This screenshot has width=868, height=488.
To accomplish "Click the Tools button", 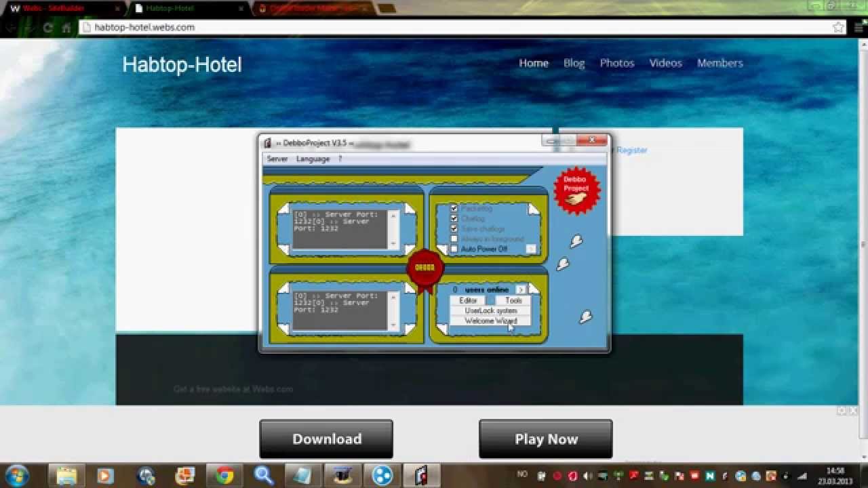I will click(513, 300).
